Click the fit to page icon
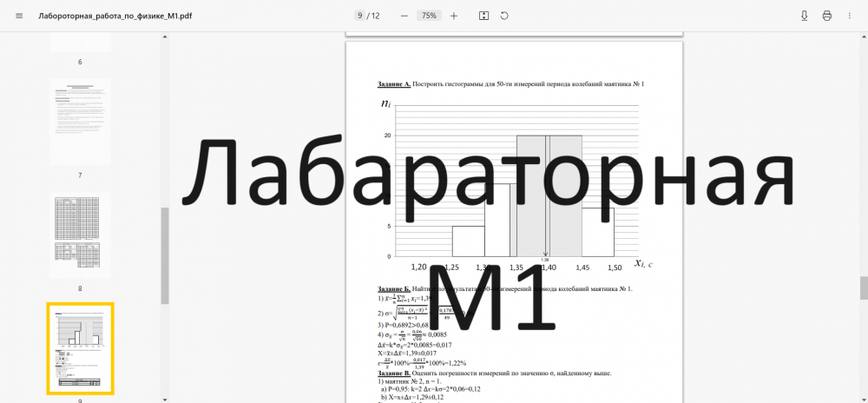Screen dimensions: 868x403 tap(484, 16)
